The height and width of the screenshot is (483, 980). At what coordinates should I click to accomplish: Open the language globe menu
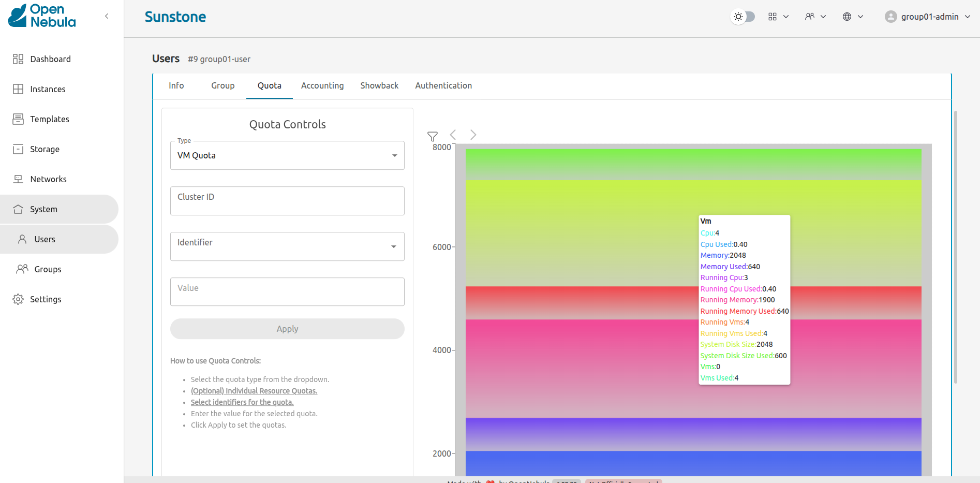point(853,17)
